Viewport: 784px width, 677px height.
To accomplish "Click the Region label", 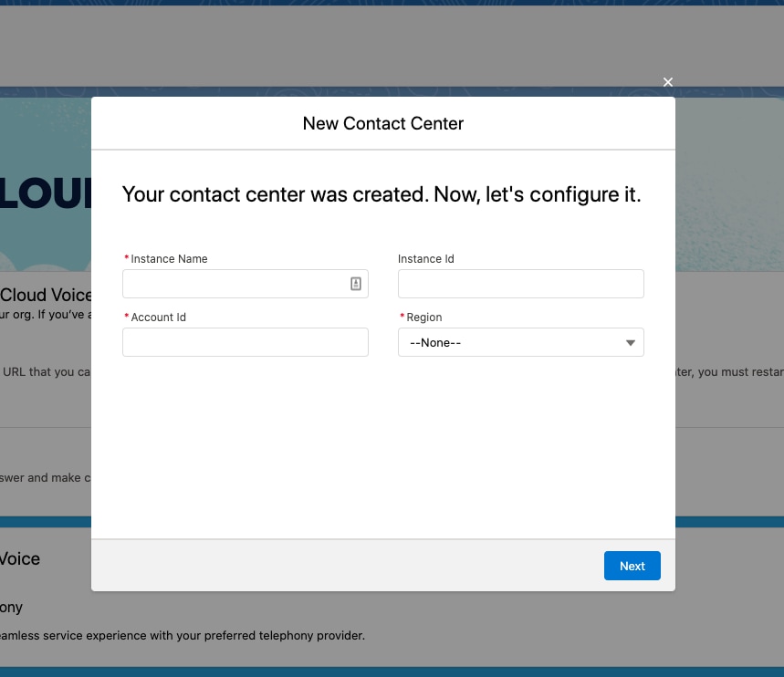I will pos(424,318).
